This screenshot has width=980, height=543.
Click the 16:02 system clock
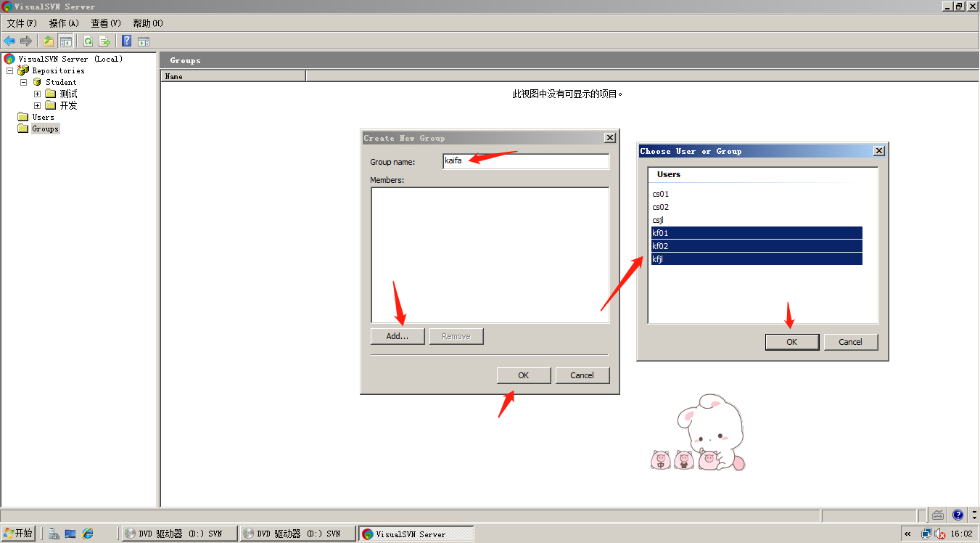(961, 534)
